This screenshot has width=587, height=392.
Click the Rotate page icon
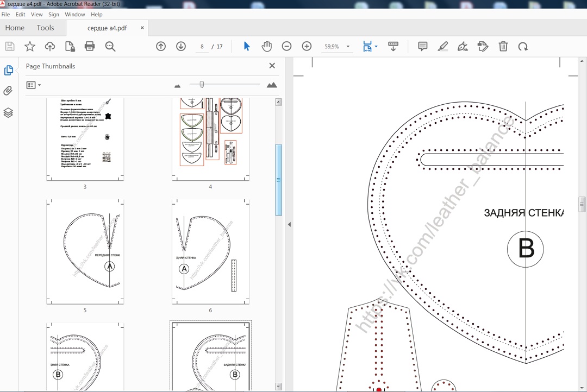coord(523,47)
